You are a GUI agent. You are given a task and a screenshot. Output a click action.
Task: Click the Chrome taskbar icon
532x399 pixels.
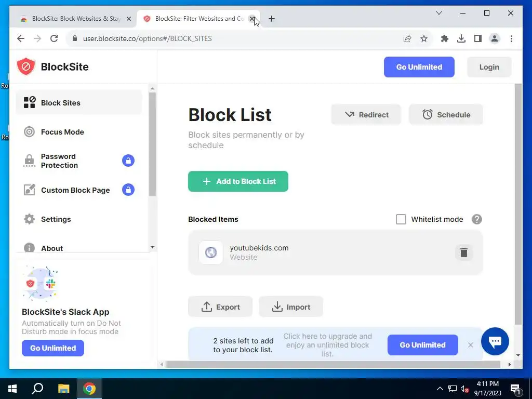tap(89, 389)
